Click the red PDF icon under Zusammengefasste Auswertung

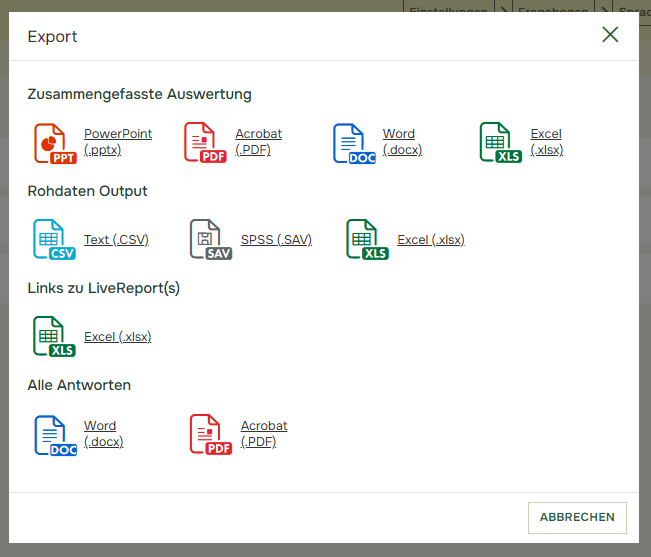205,143
